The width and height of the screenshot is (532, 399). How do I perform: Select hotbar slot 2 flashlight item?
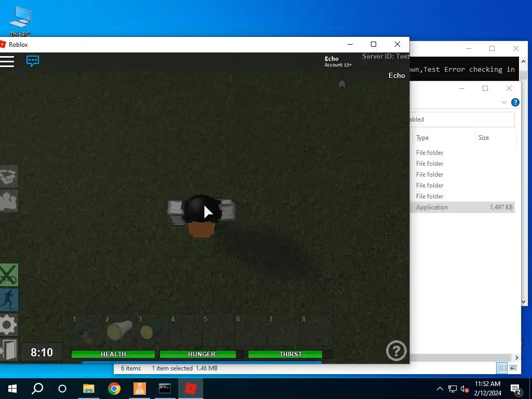pos(120,330)
